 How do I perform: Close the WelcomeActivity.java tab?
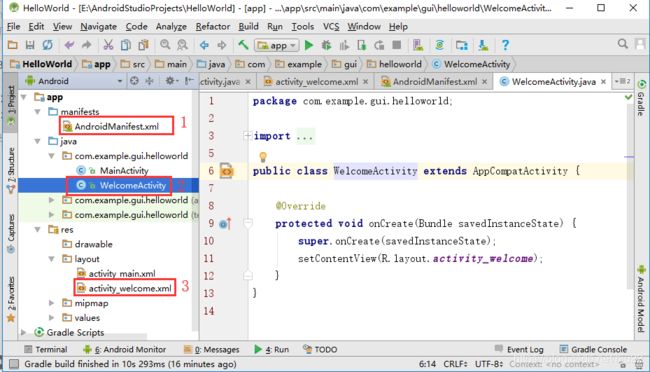coord(604,82)
